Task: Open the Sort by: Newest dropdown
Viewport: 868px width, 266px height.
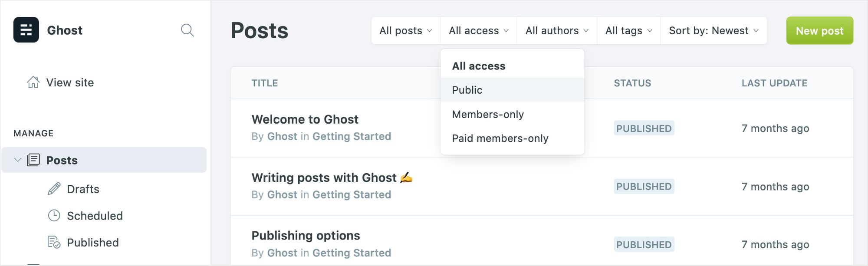Action: (x=713, y=31)
